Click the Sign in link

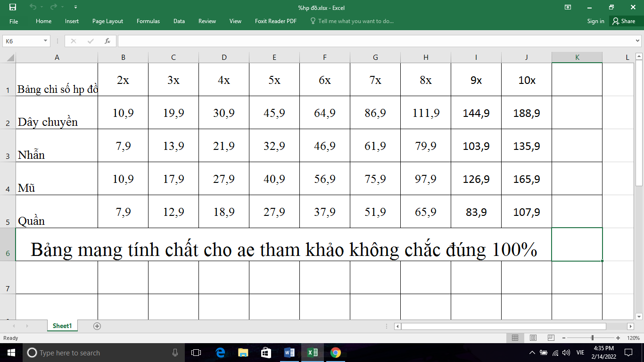click(x=595, y=21)
